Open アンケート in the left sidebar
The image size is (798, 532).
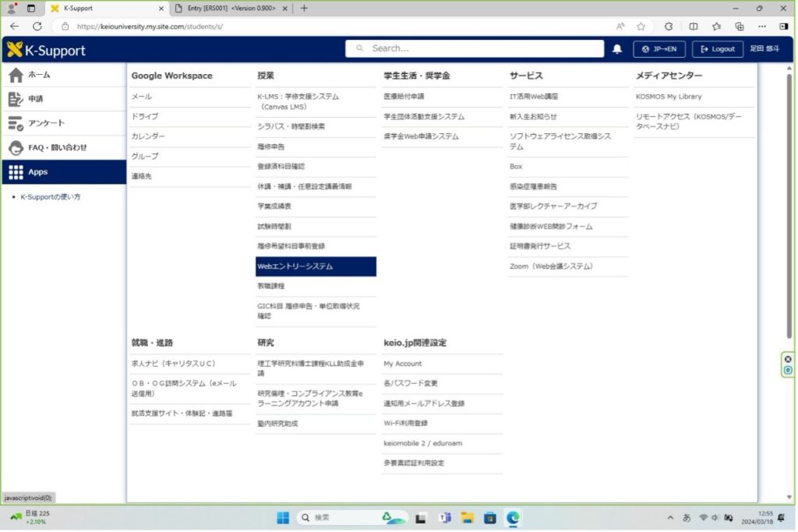[46, 123]
